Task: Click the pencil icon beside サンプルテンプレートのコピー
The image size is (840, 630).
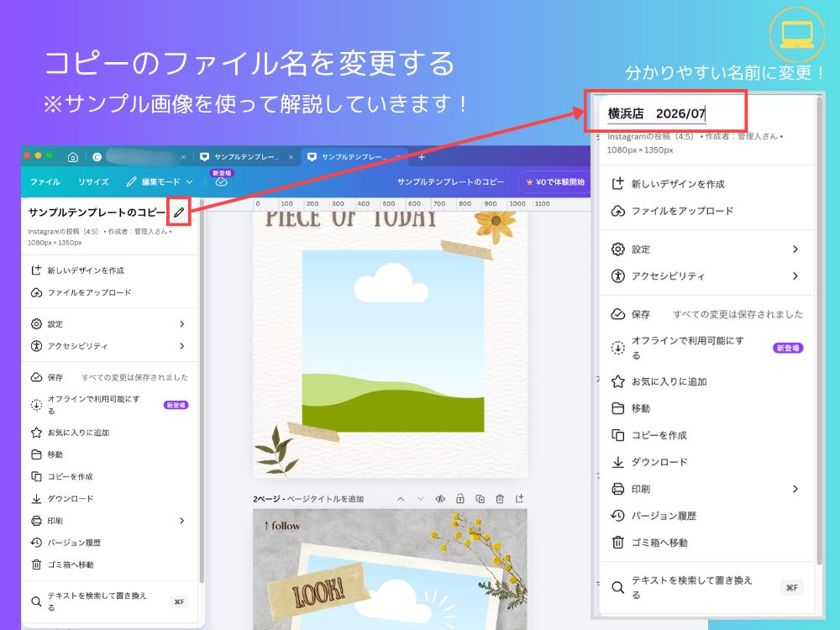Action: click(x=179, y=213)
